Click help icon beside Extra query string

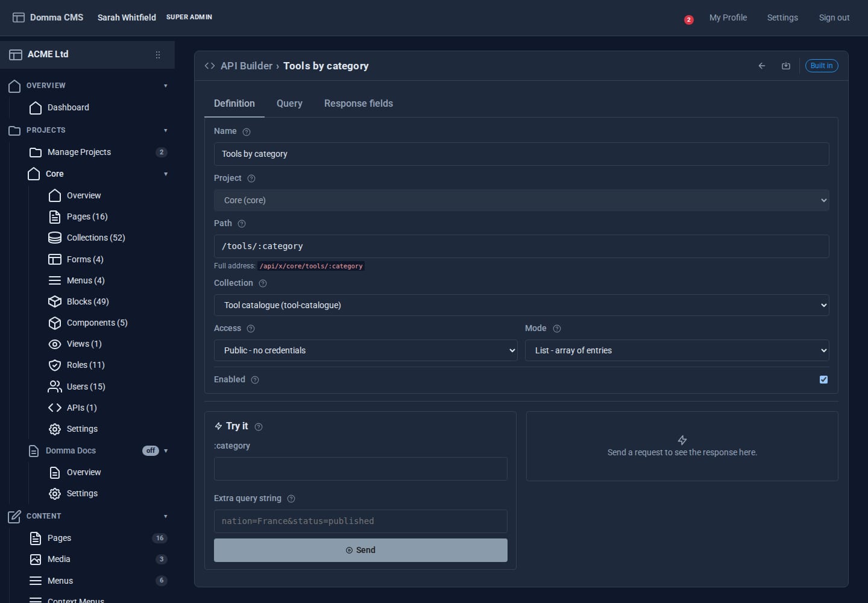click(291, 499)
